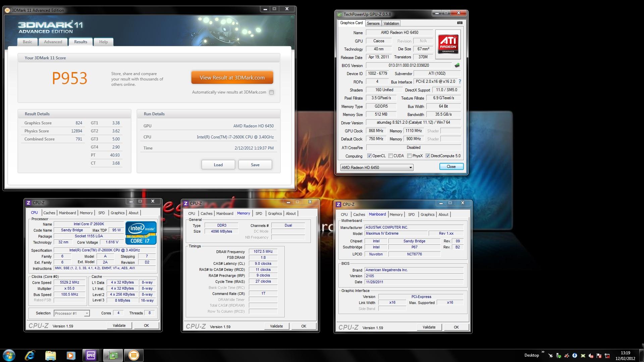Click Close button in GPU-Z
This screenshot has width=644, height=362.
click(x=451, y=167)
